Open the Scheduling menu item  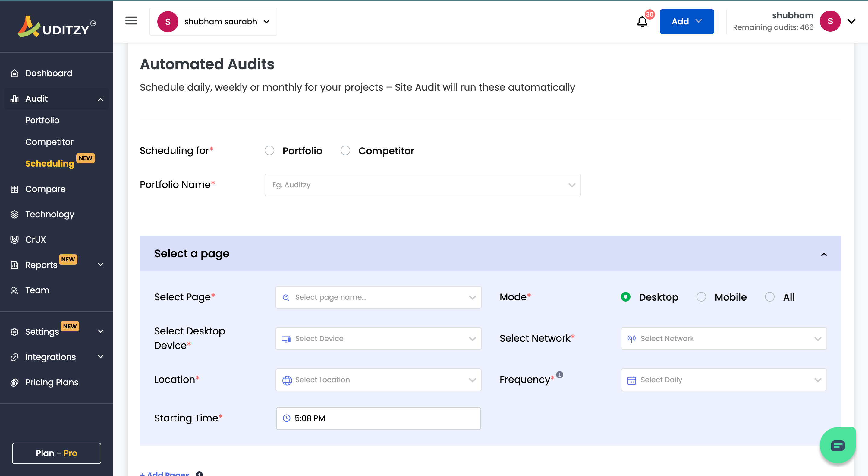click(49, 163)
